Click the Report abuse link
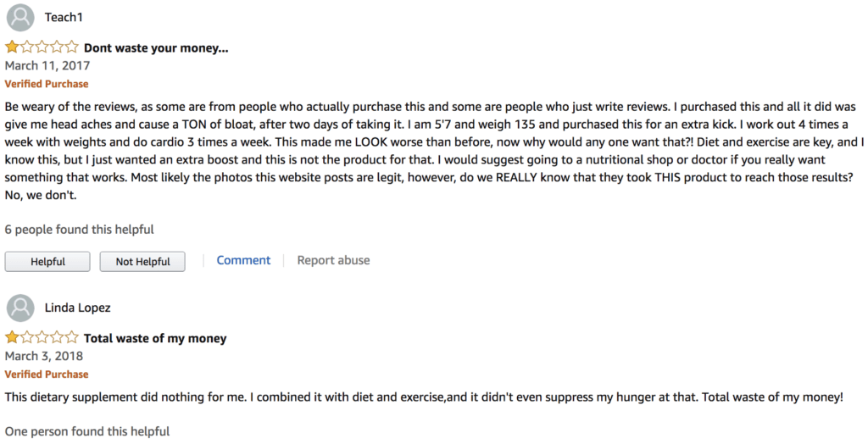Viewport: 868px width, 444px height. click(333, 260)
